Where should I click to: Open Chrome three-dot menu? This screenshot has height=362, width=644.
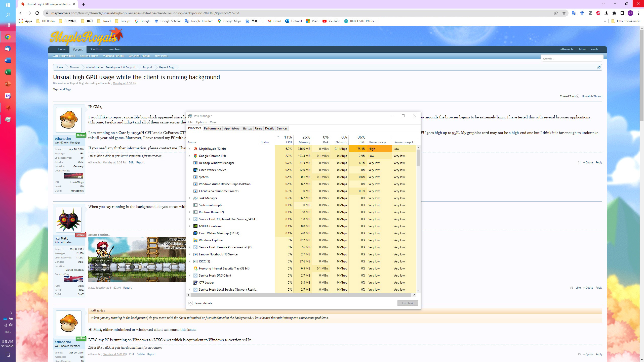point(638,13)
